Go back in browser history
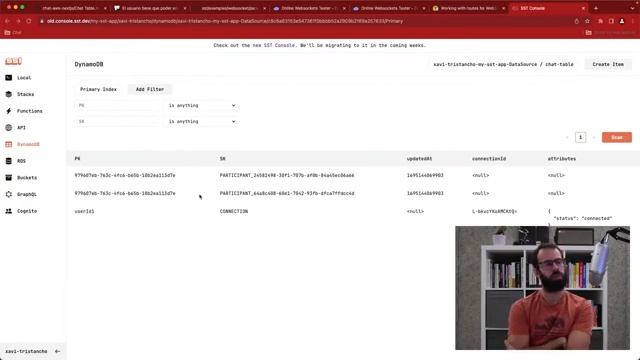Viewport: 640px width, 360px height. point(7,21)
